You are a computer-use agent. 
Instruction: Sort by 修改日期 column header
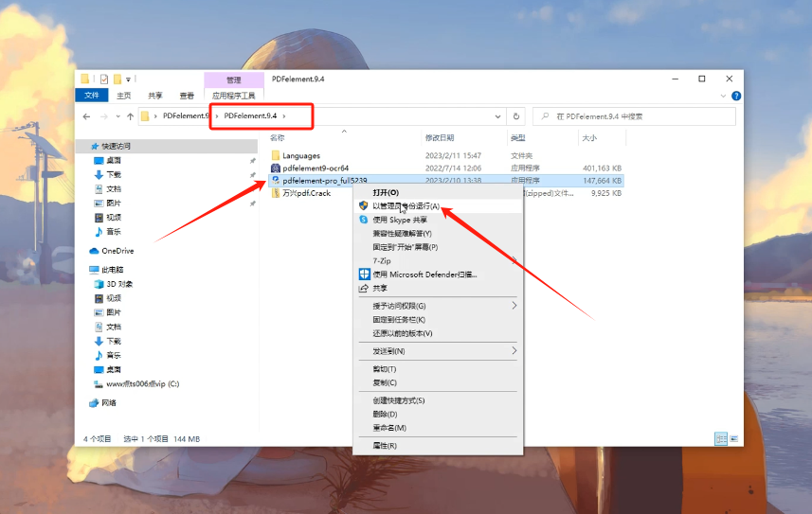pos(440,137)
